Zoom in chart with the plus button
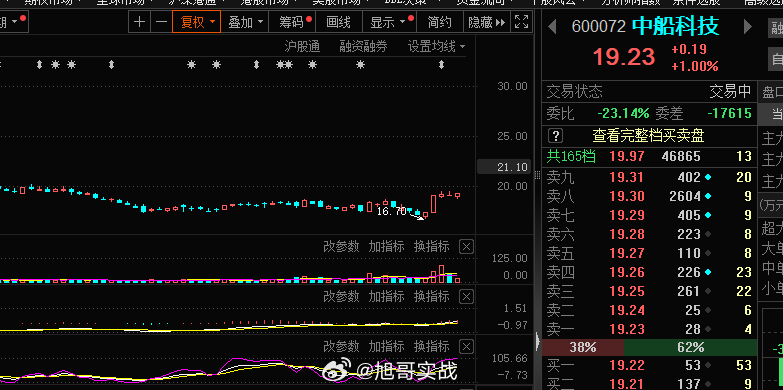 140,22
